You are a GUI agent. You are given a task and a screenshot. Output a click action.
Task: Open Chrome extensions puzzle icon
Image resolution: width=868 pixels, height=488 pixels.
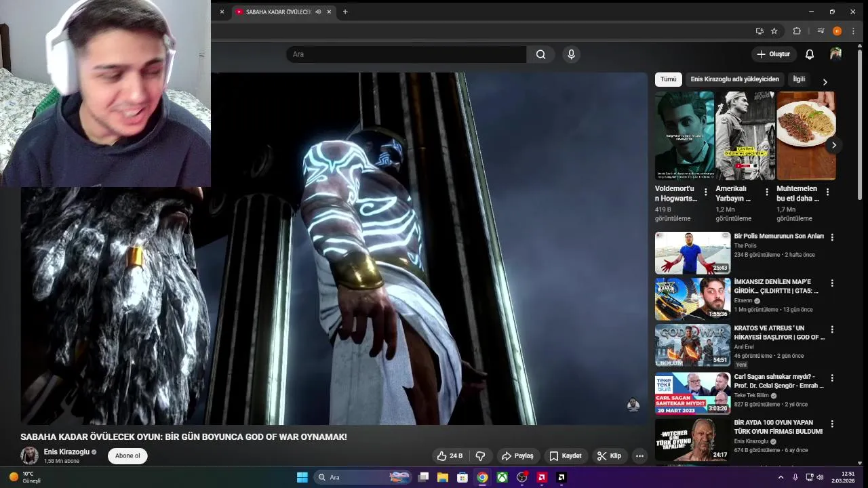tap(797, 30)
